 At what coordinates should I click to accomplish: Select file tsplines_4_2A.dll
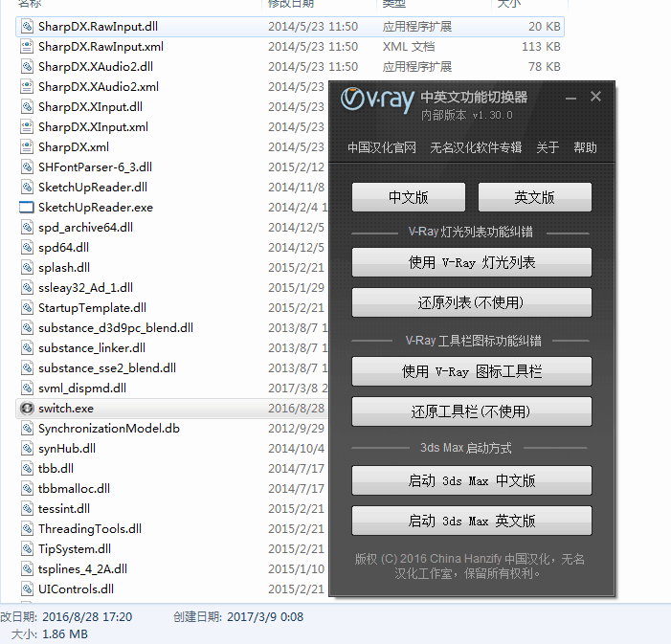pyautogui.click(x=82, y=569)
